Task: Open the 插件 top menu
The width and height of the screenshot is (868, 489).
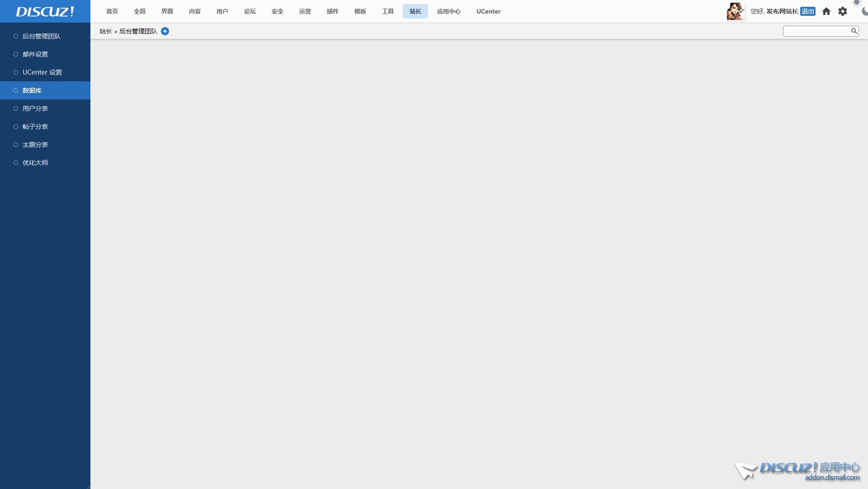Action: (x=332, y=11)
